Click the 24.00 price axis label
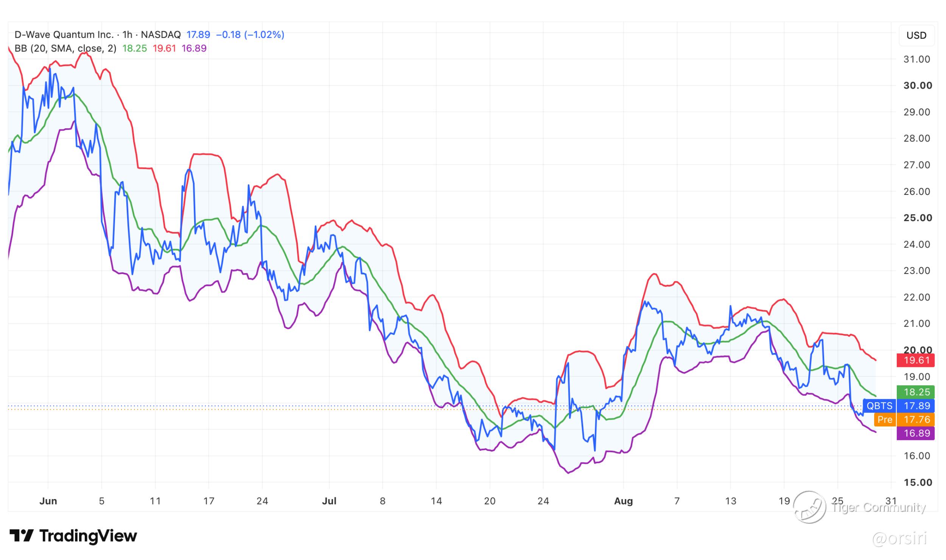Screen dimensions: 946x560 point(917,244)
